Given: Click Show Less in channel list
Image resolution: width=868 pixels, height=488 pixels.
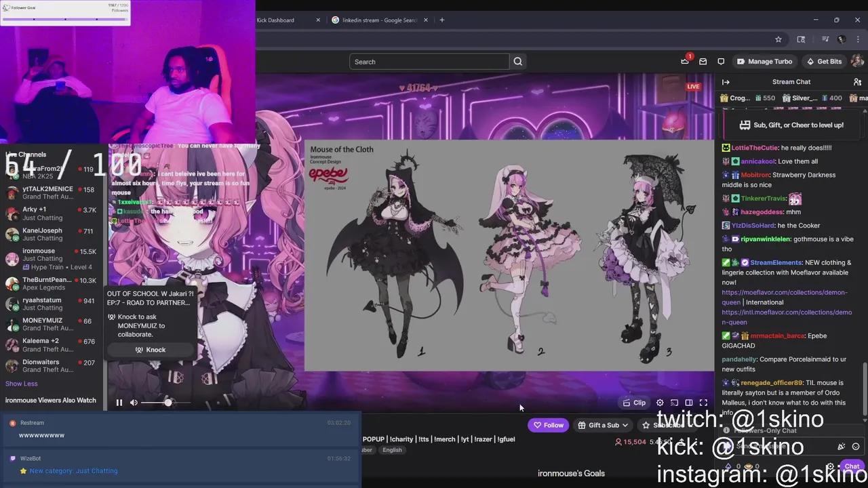Looking at the screenshot, I should point(22,384).
